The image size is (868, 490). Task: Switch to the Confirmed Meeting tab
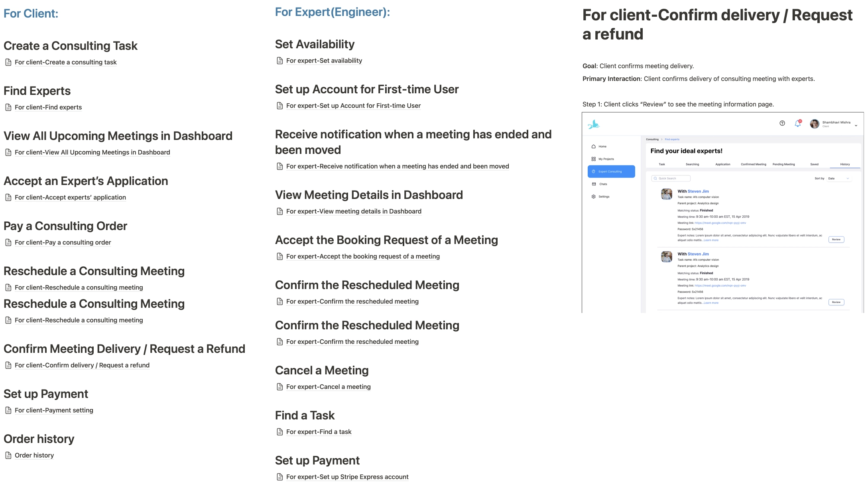753,164
